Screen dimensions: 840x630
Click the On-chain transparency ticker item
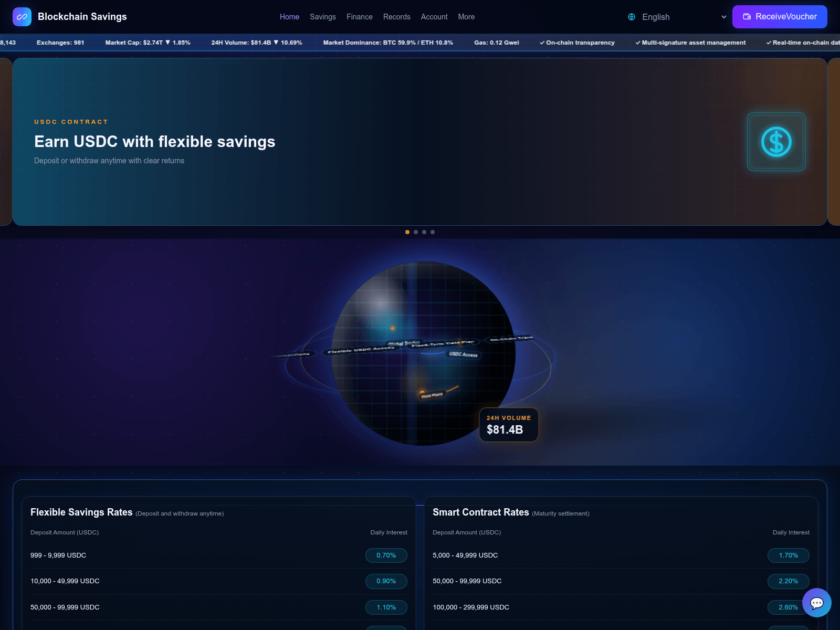(577, 43)
